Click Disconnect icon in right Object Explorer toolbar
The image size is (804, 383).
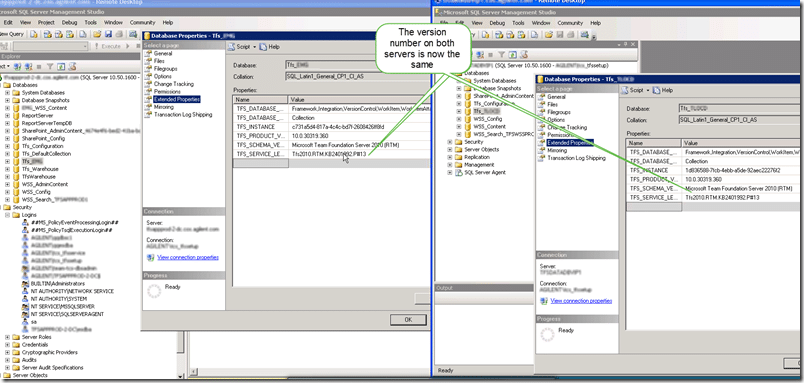click(x=480, y=54)
